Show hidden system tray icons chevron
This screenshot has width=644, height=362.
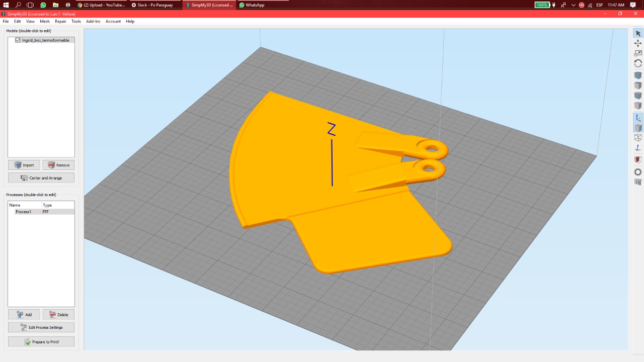[574, 5]
